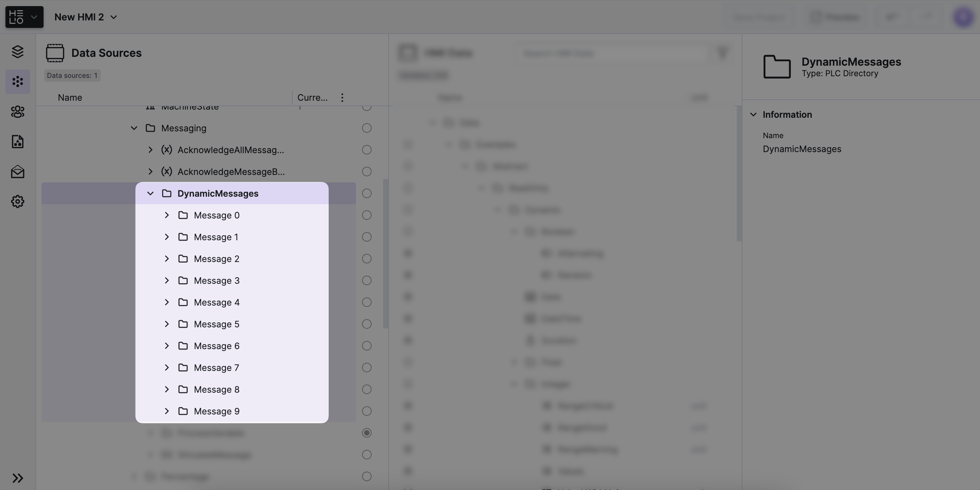Click the Name column header
Viewport: 980px width, 490px height.
click(70, 98)
